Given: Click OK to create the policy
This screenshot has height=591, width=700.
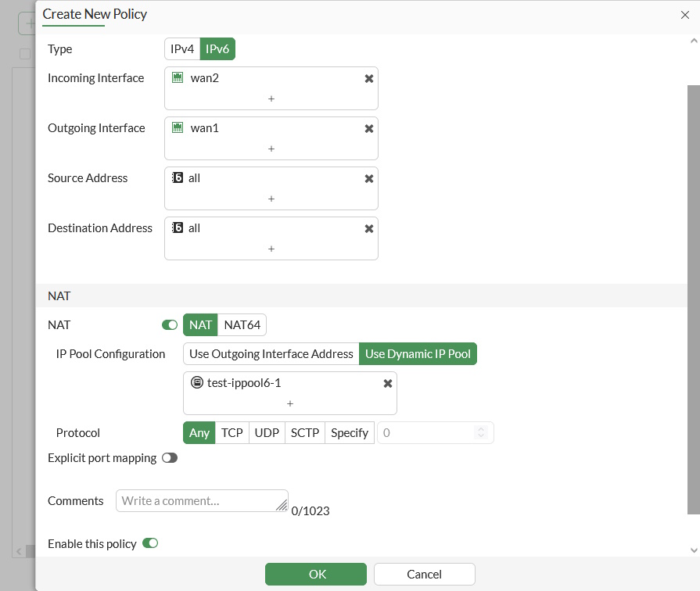Looking at the screenshot, I should pos(316,575).
